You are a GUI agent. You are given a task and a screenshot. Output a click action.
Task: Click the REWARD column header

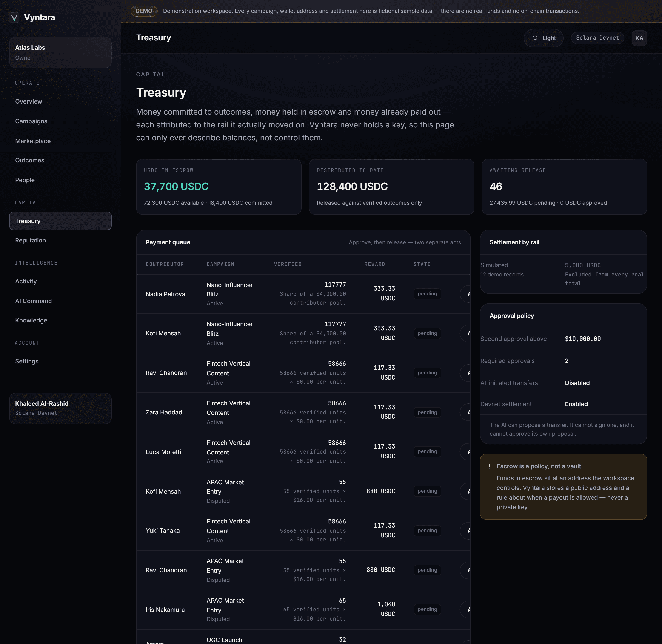(375, 264)
